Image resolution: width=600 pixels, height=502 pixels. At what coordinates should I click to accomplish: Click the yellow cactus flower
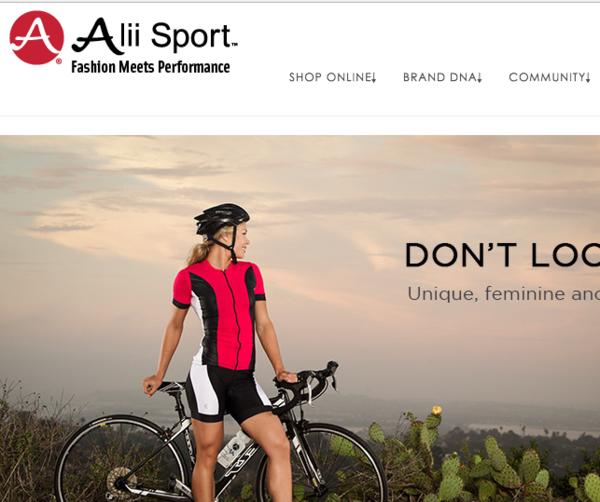(437, 411)
